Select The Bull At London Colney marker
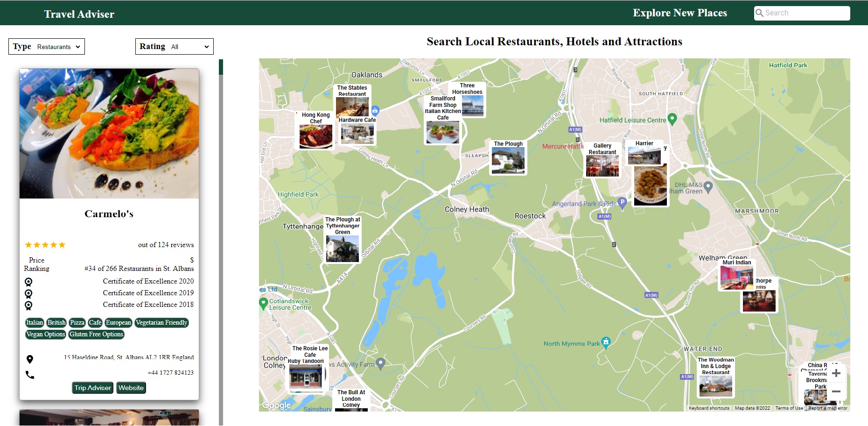The height and width of the screenshot is (426, 868). tap(351, 400)
